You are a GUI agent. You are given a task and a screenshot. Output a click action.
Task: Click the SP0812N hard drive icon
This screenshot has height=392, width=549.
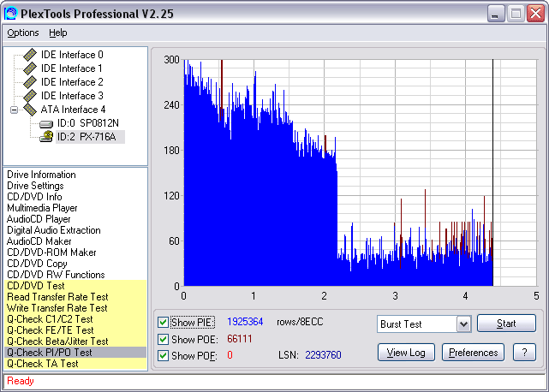[x=46, y=123]
